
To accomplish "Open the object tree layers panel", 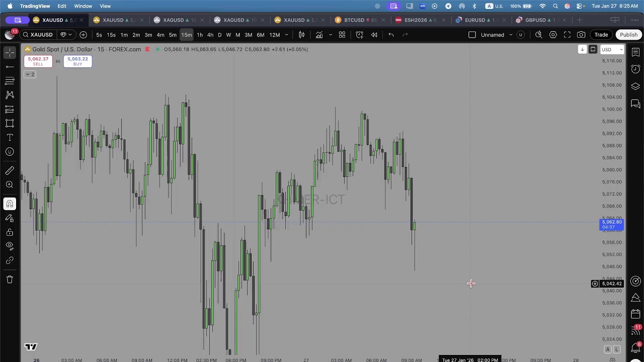I will 635,86.
